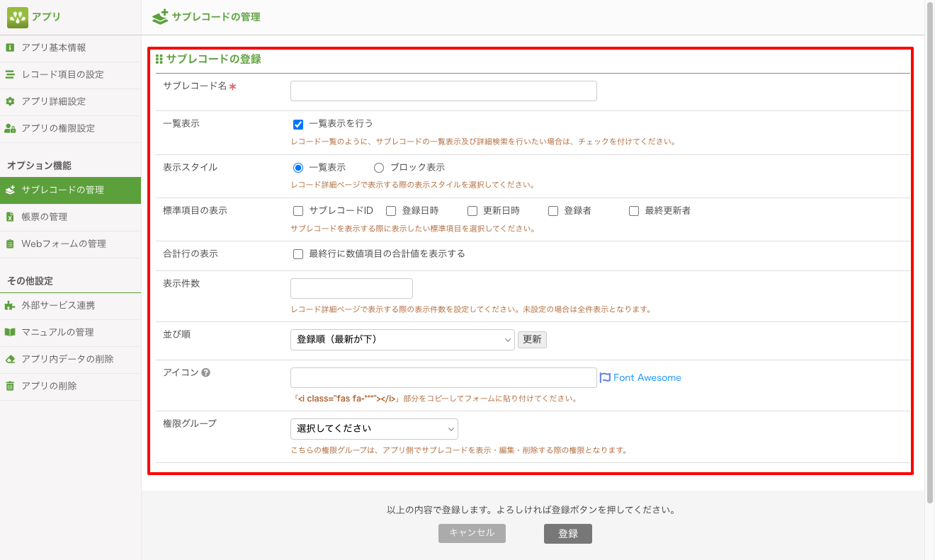Click the その他設定 section heading
This screenshot has width=935, height=560.
point(30,281)
